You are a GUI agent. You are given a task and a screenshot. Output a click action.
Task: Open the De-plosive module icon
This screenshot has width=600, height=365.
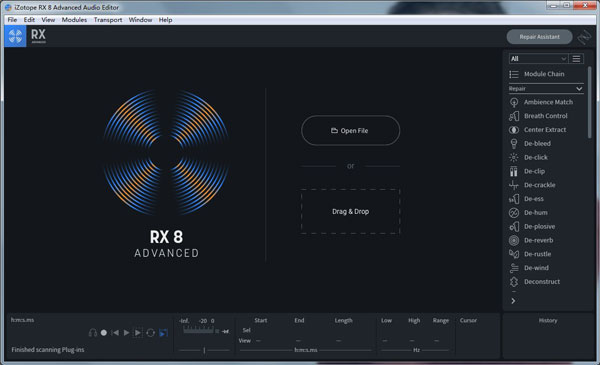click(514, 226)
